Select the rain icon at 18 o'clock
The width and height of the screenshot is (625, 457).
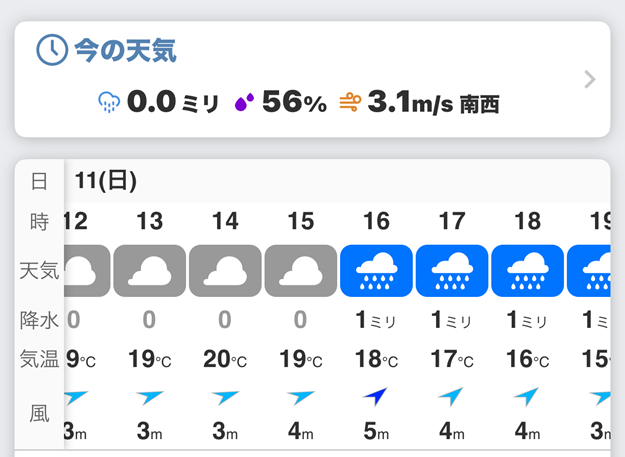(x=528, y=271)
